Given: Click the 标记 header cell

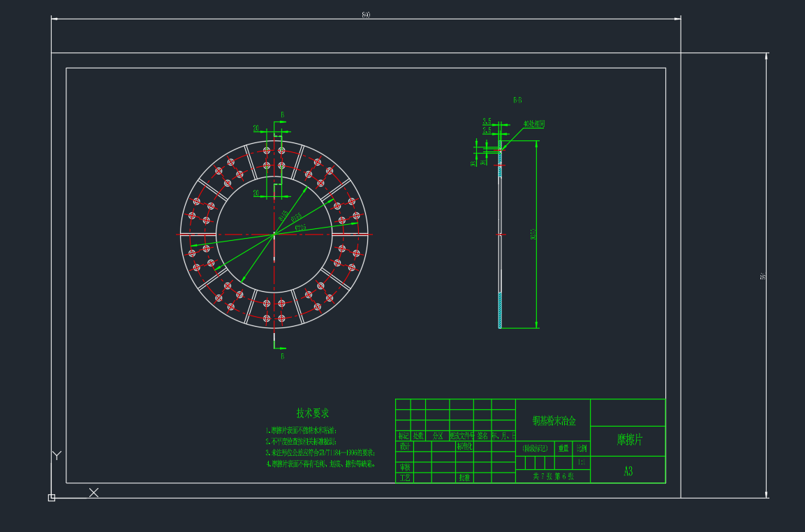Looking at the screenshot, I should pyautogui.click(x=404, y=436).
